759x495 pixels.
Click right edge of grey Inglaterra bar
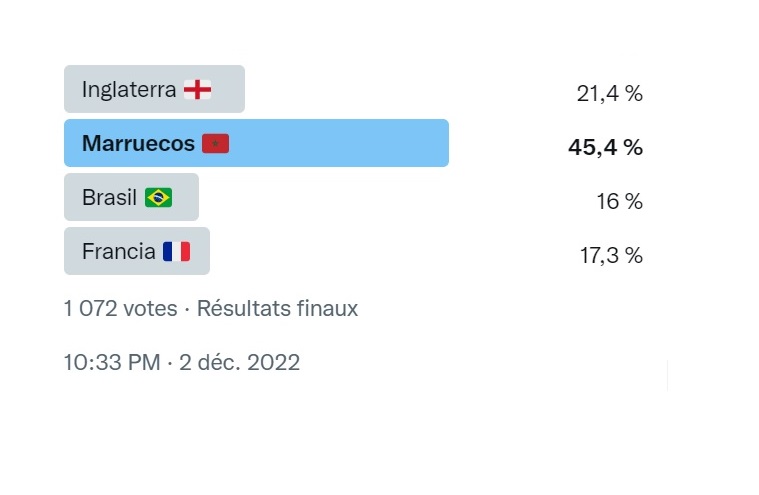click(x=239, y=89)
